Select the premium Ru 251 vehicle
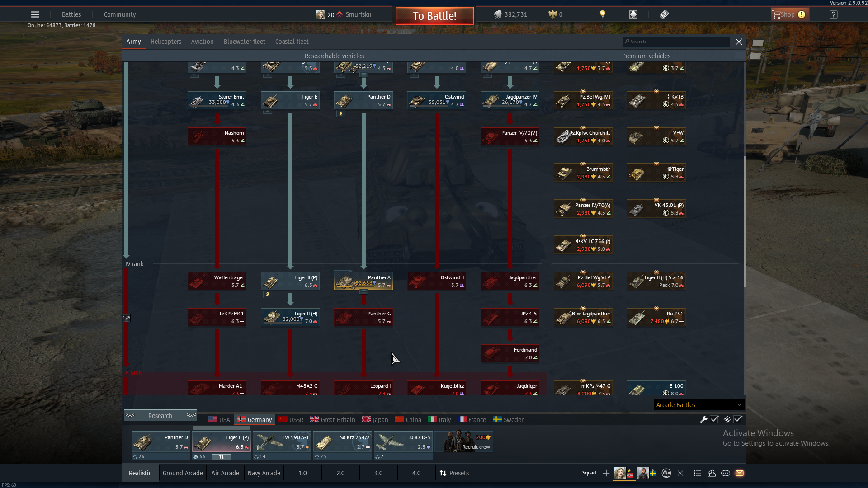 pyautogui.click(x=656, y=317)
